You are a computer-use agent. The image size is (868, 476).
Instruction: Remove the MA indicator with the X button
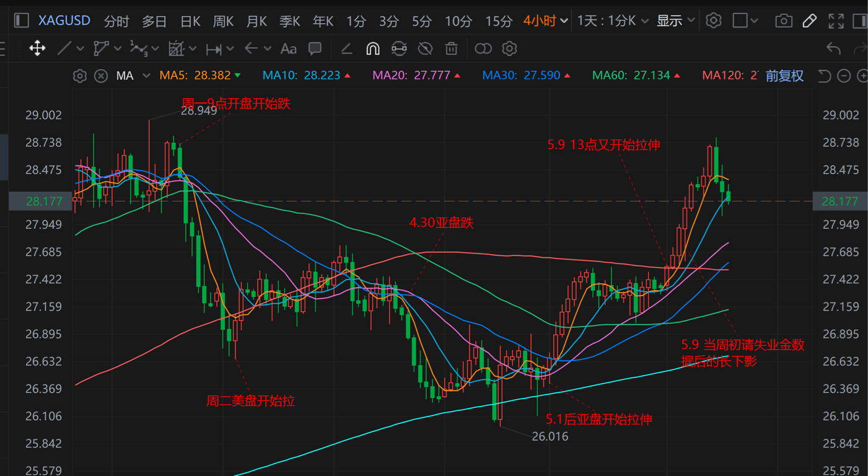tap(100, 75)
